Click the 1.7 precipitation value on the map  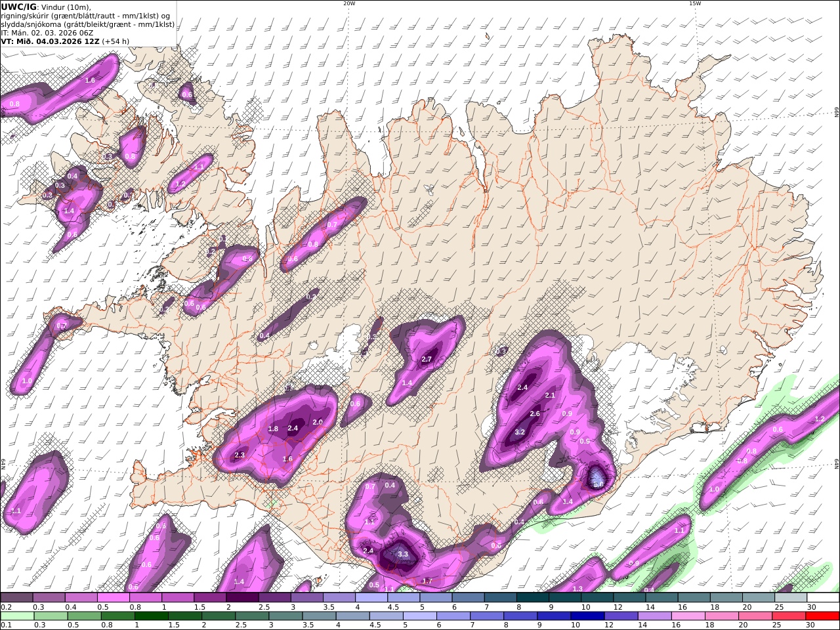(x=427, y=581)
